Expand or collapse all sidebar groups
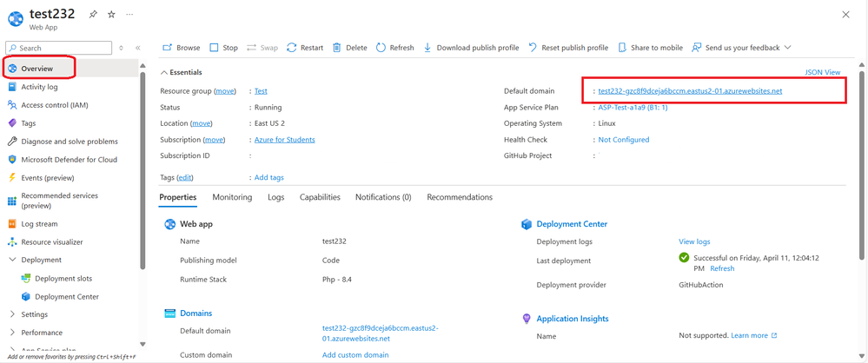 122,48
